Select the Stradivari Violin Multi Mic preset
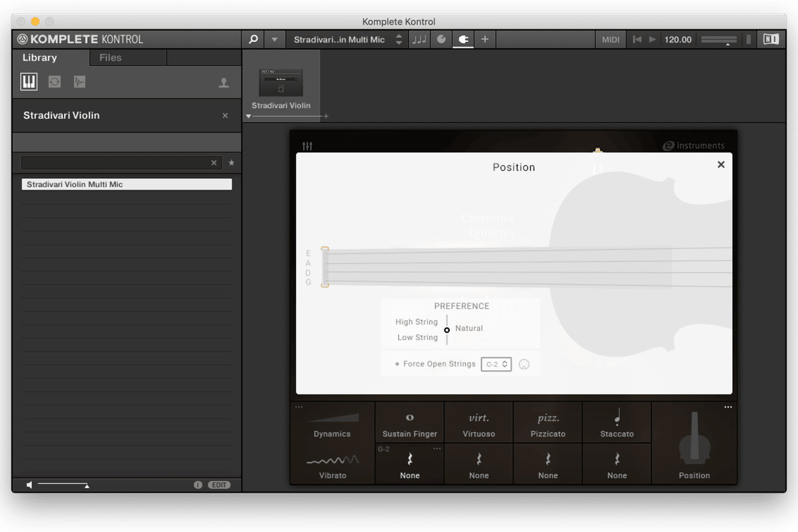798x532 pixels. (x=126, y=184)
